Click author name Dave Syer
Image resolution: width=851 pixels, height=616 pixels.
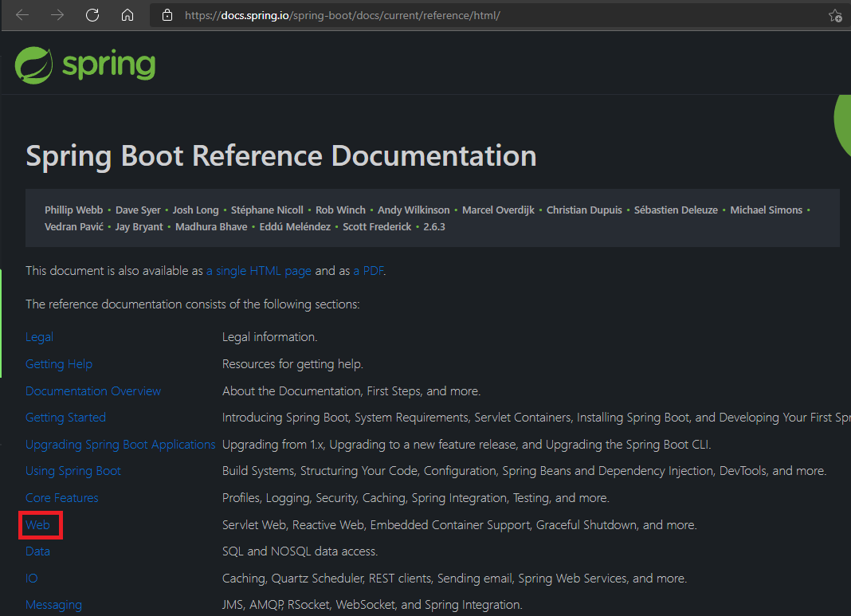pos(138,210)
